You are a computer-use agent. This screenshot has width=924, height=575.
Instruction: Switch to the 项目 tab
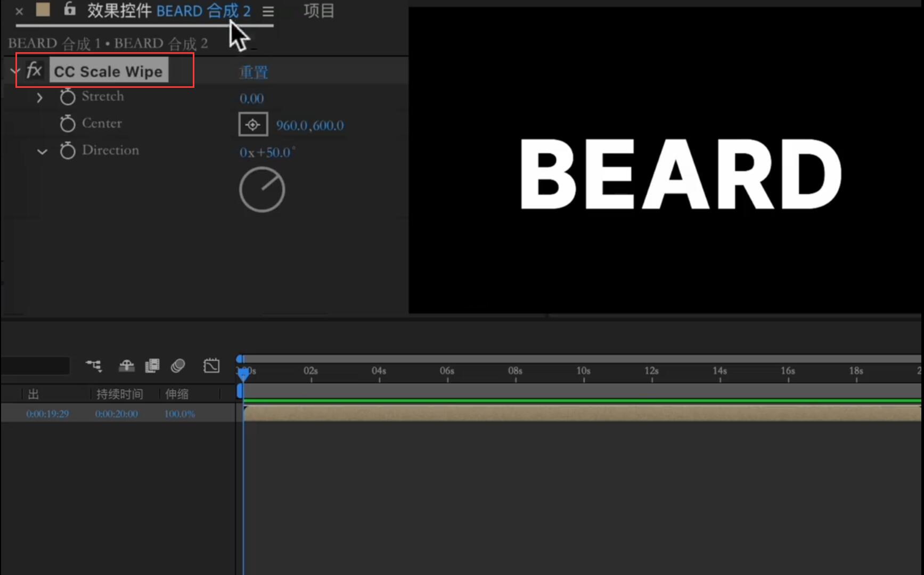click(x=318, y=11)
